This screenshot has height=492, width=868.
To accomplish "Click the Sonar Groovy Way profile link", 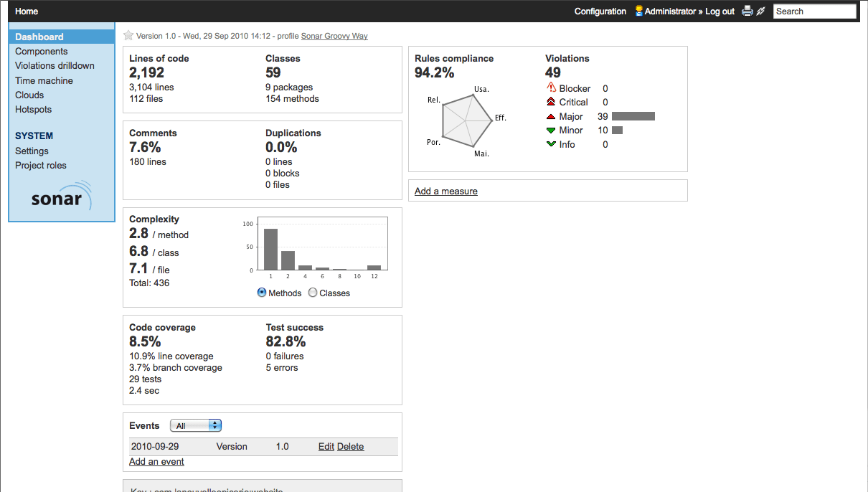I will click(334, 36).
